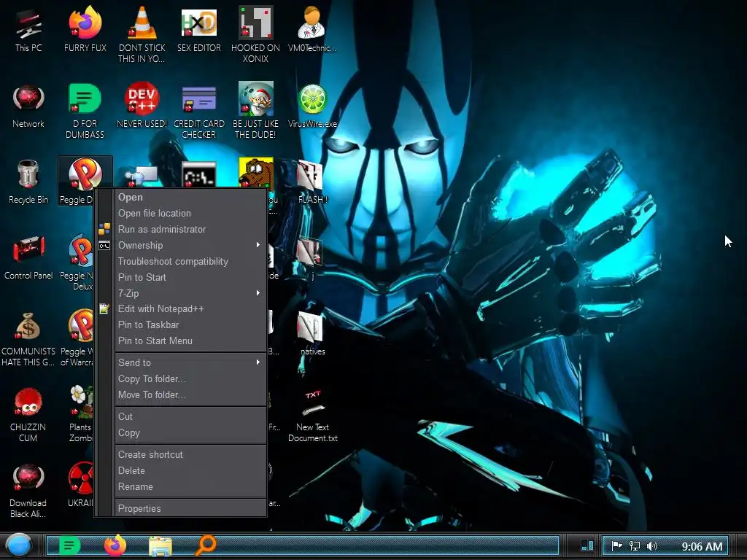This screenshot has width=747, height=560.
Task: Select the UKRAINE radiation symbol shortcut
Action: pyautogui.click(x=80, y=485)
